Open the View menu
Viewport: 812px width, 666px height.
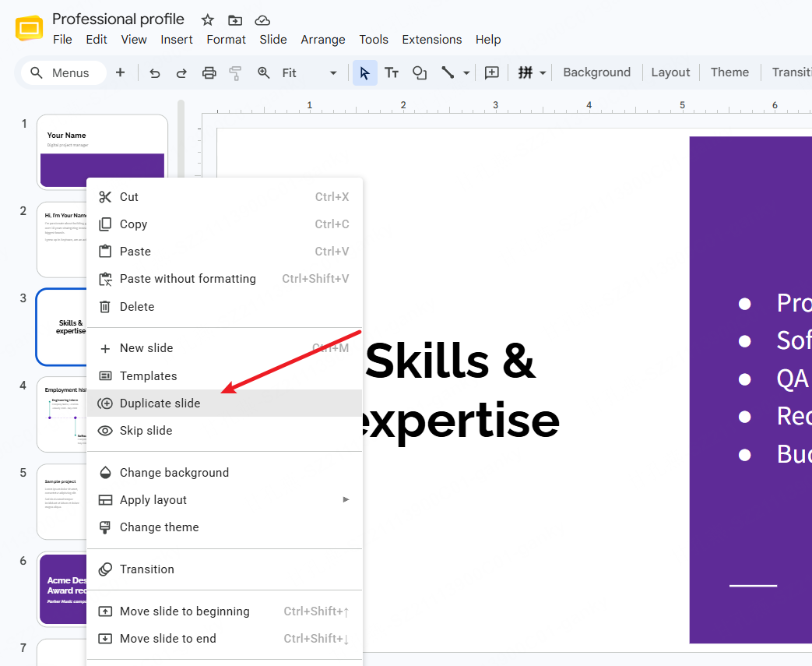click(134, 40)
